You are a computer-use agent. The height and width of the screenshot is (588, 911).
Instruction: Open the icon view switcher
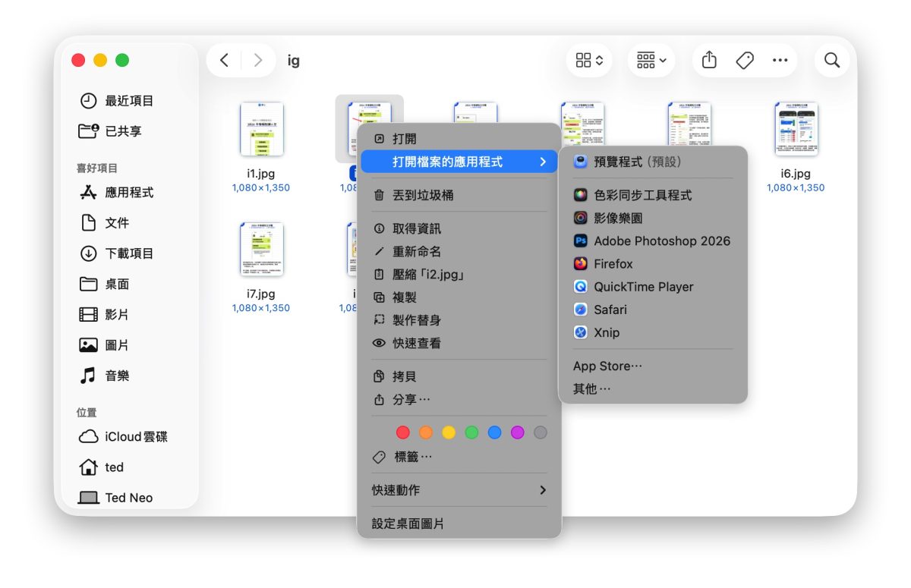[589, 61]
